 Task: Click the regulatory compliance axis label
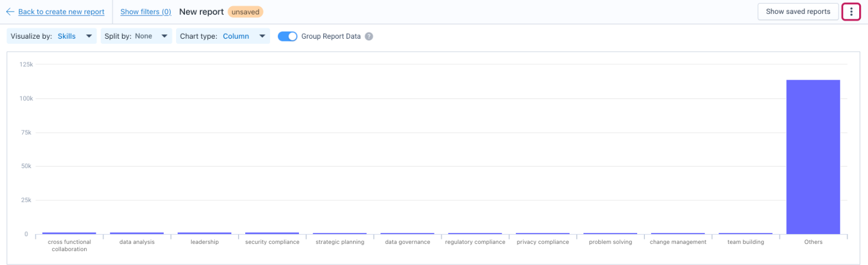click(x=475, y=242)
